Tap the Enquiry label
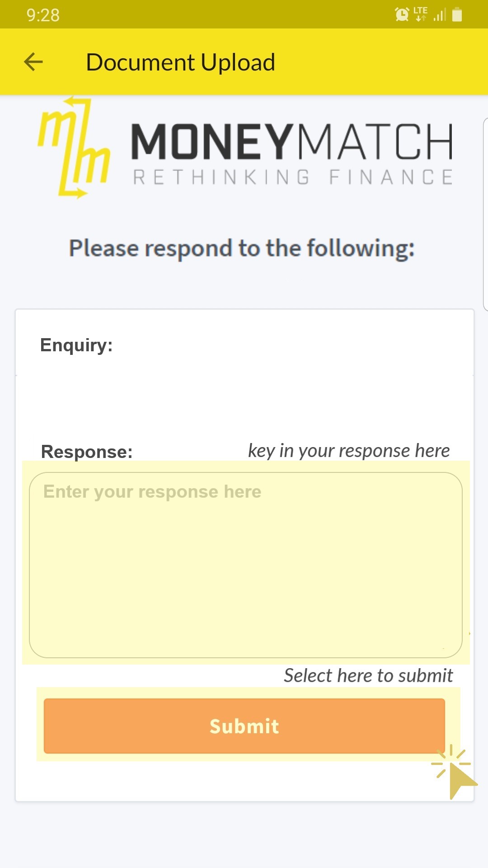 tap(76, 345)
